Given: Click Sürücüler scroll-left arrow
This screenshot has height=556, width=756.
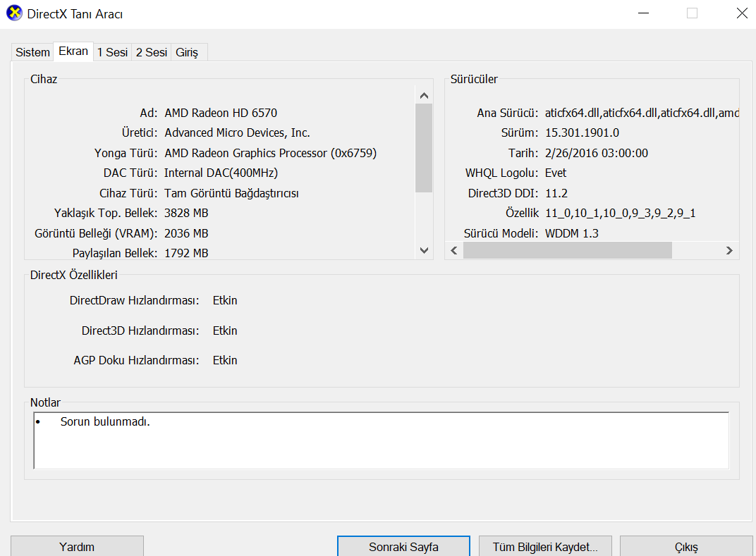Looking at the screenshot, I should point(454,251).
